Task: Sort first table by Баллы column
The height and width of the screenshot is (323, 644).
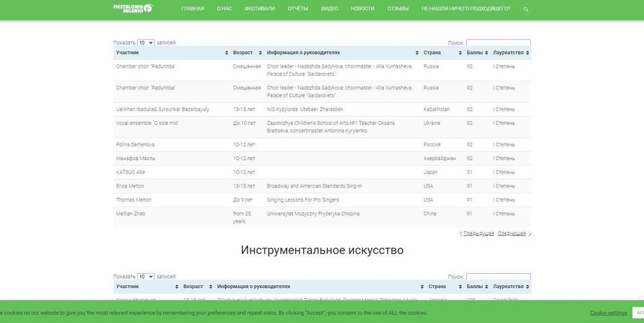Action: pyautogui.click(x=475, y=53)
